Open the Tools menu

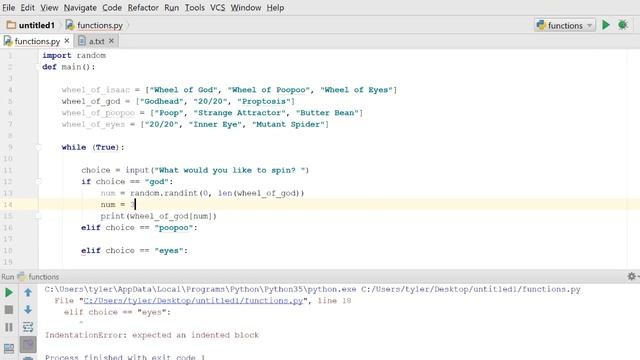(x=195, y=8)
